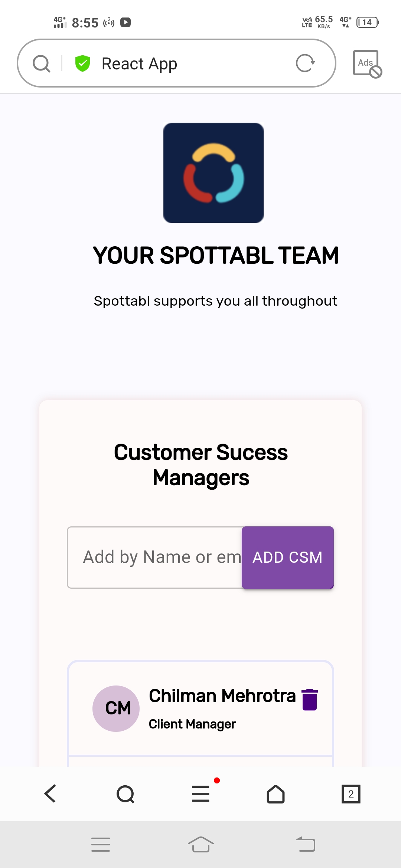Open the browser menu with notification dot
This screenshot has width=401, height=868.
point(200,793)
